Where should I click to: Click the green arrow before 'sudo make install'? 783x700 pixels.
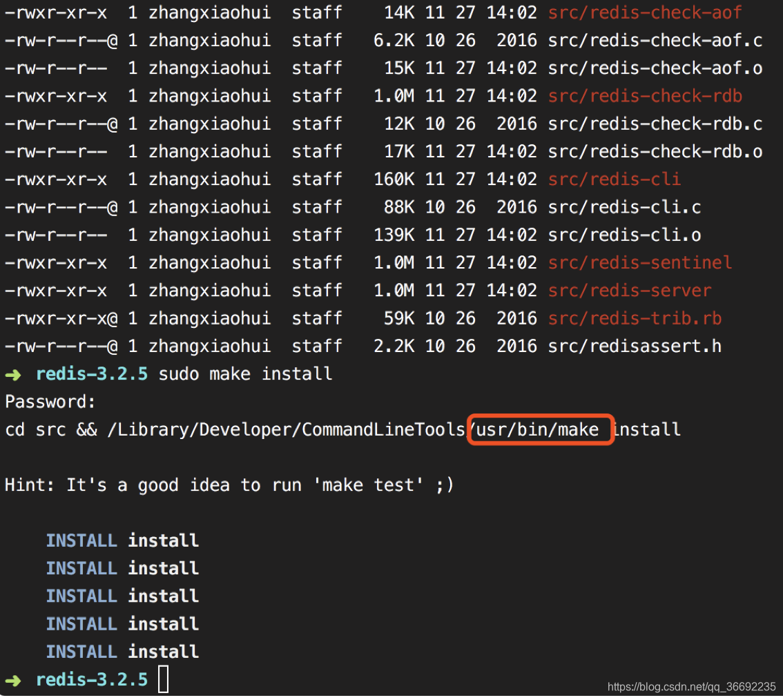(14, 375)
